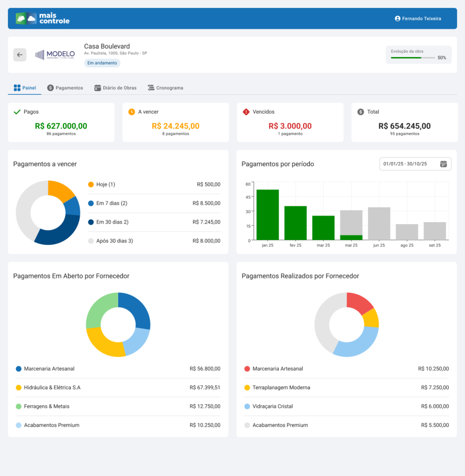Open the Diário de Obras tab
465x476 pixels.
click(115, 88)
